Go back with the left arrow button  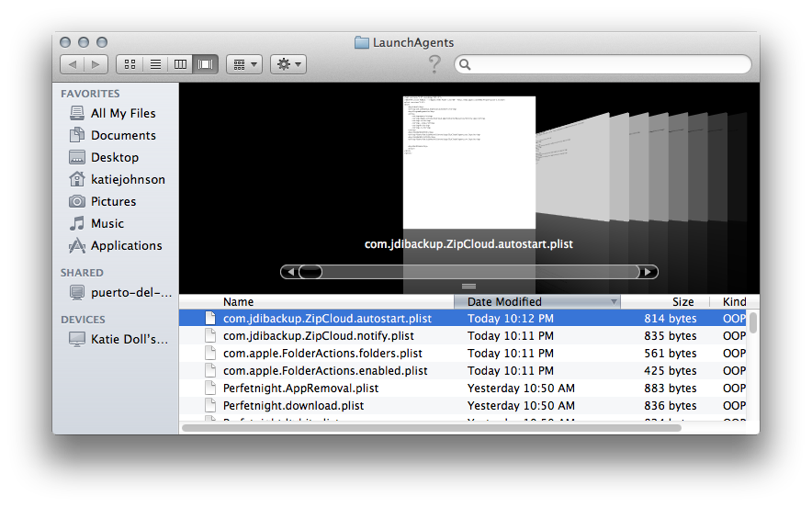point(72,64)
